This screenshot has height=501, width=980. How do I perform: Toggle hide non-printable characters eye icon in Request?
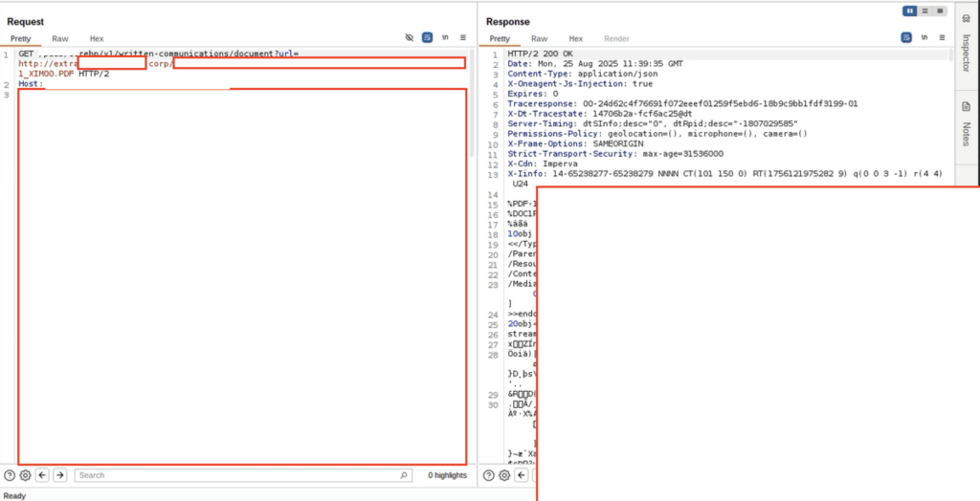410,38
